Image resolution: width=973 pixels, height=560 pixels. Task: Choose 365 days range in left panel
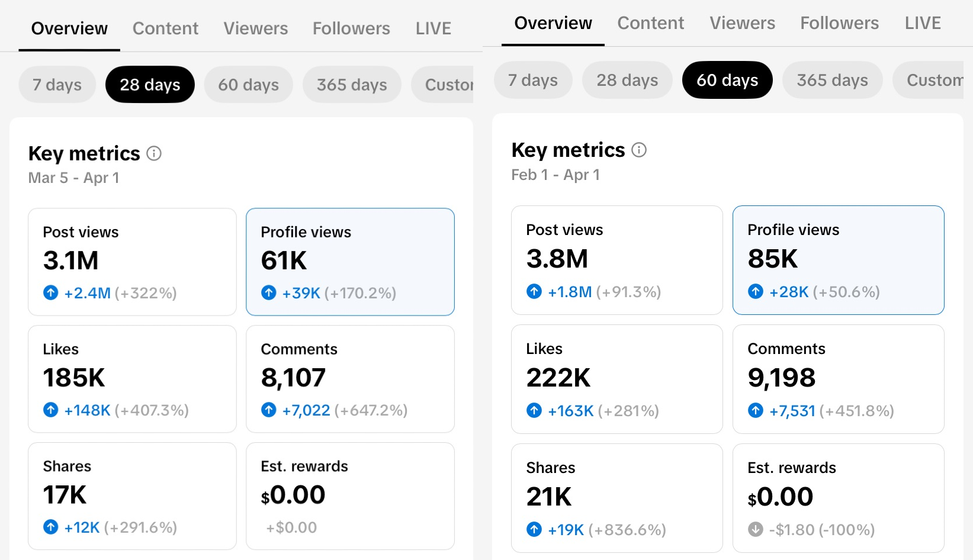pyautogui.click(x=352, y=85)
